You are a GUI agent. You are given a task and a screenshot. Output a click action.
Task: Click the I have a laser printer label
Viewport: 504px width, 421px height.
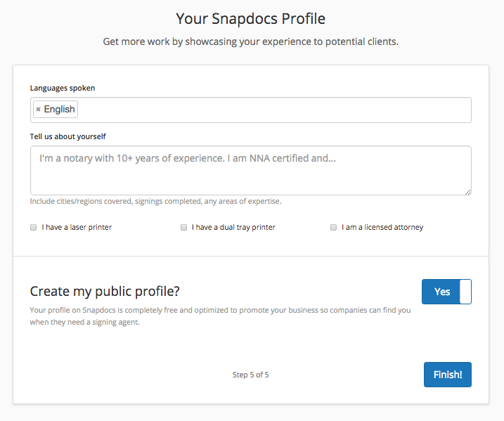tap(77, 228)
